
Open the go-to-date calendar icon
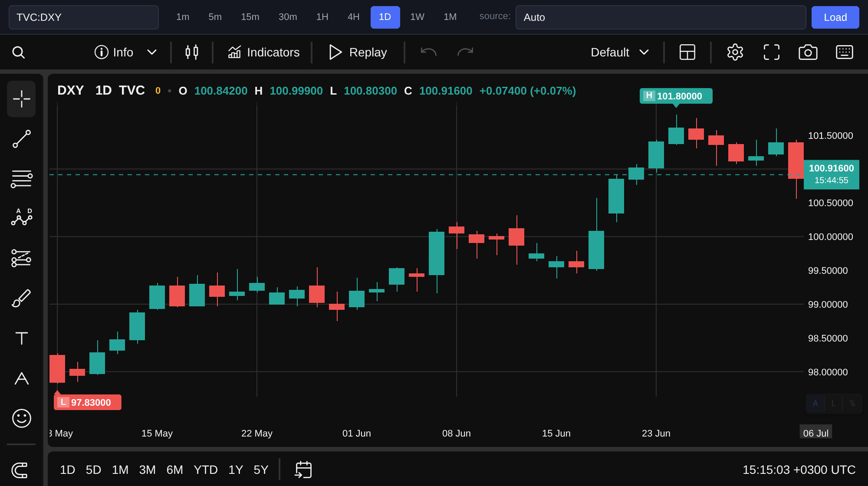[303, 470]
